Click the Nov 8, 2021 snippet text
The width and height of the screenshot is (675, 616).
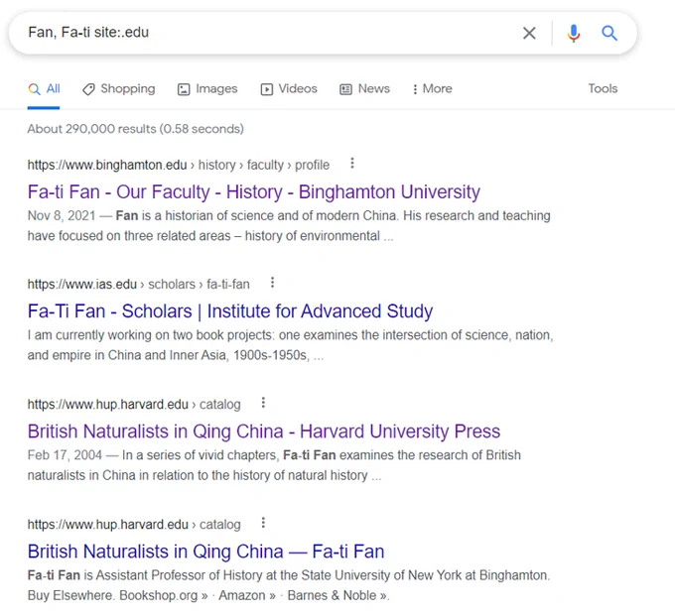click(289, 226)
